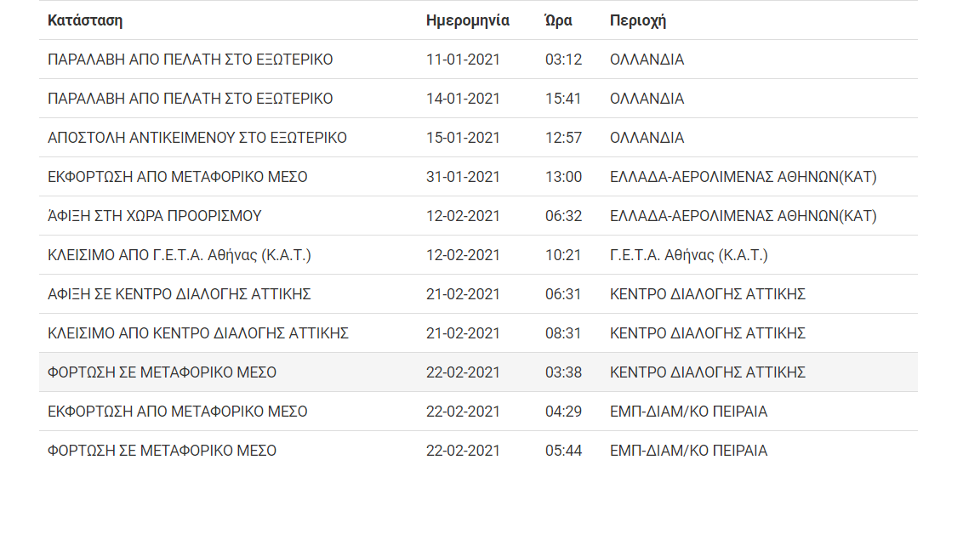
Task: Click the ΚΛΕΙΣΙΜΟ ΑΠΟ Γ.Ε.Τ.Α. Αθήνας status
Action: pyautogui.click(x=179, y=255)
